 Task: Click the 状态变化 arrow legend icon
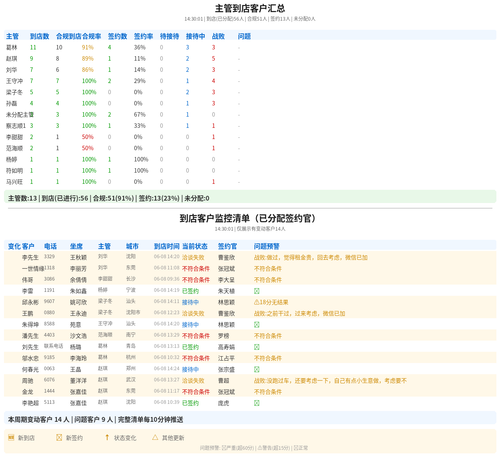click(x=107, y=437)
